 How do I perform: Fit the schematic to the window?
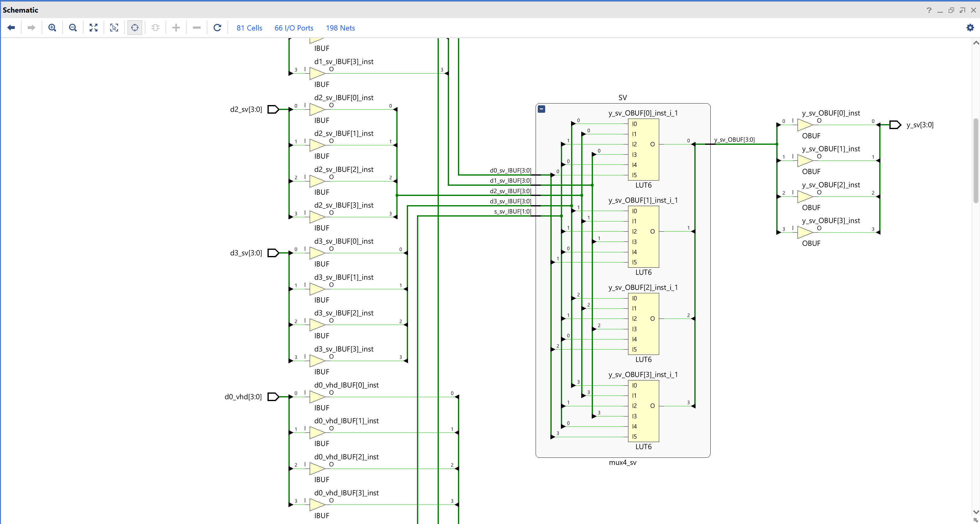[x=93, y=27]
